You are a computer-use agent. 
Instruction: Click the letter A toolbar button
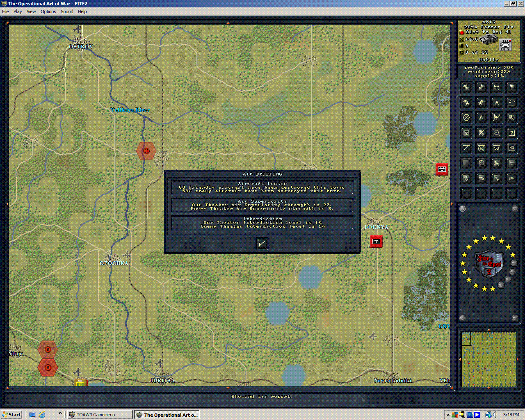482,118
